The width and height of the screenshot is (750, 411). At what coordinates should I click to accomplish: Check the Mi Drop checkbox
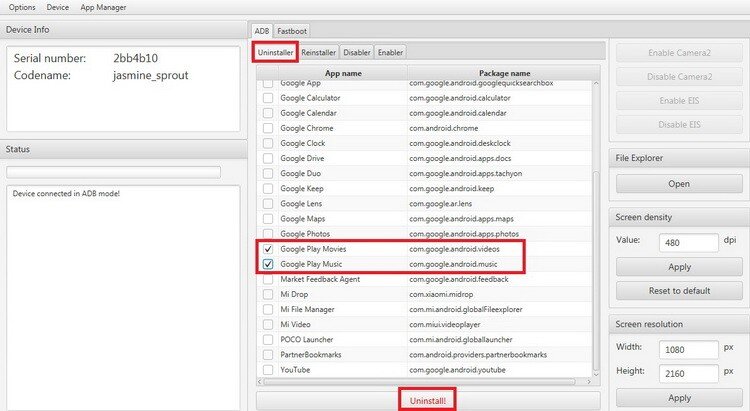268,294
